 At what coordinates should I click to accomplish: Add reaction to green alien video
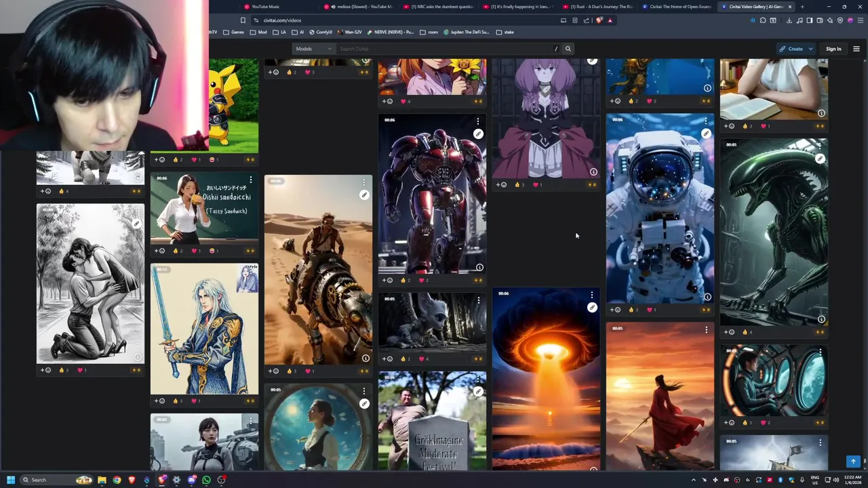tap(729, 332)
